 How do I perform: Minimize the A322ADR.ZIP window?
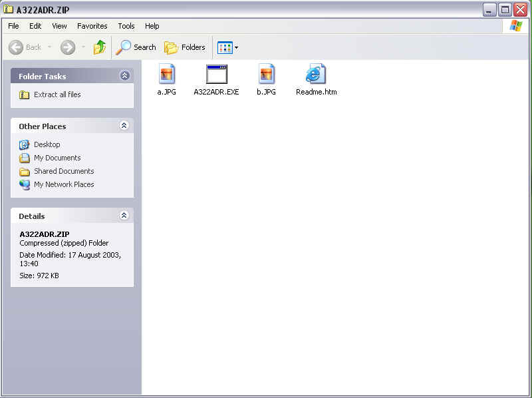pyautogui.click(x=489, y=10)
